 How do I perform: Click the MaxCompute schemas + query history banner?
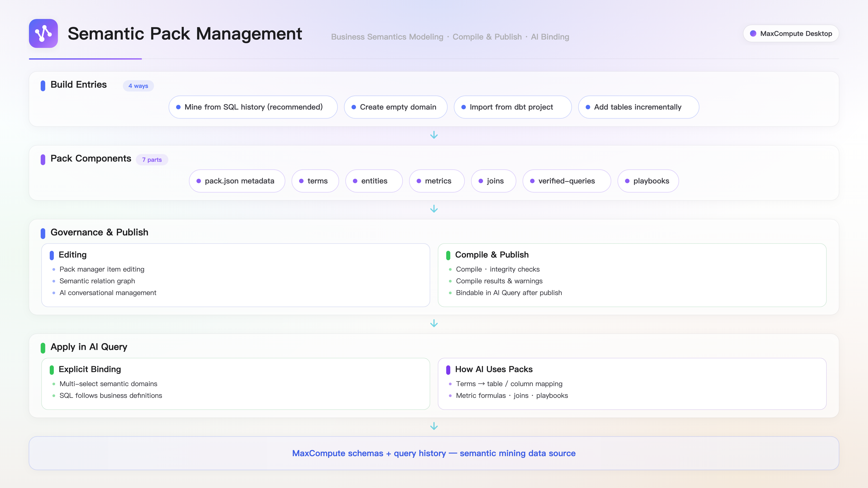pos(434,453)
